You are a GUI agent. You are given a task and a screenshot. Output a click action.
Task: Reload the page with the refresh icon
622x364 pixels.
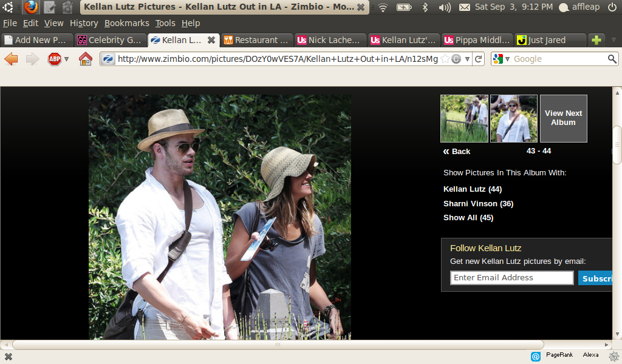(x=479, y=59)
